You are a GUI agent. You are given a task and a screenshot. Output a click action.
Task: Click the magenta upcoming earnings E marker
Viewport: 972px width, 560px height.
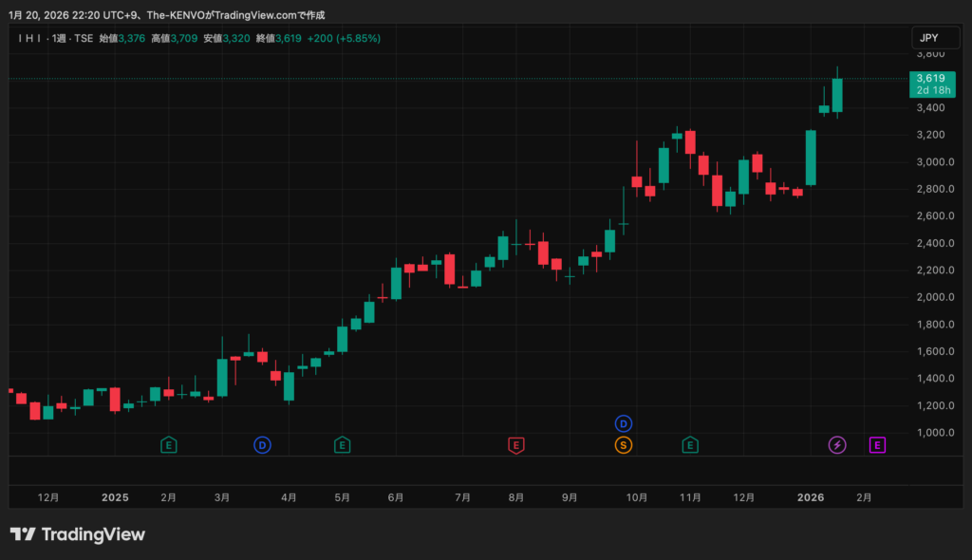point(878,444)
